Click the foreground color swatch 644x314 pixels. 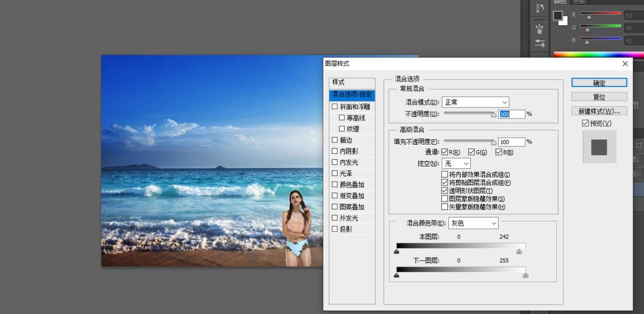pyautogui.click(x=558, y=16)
